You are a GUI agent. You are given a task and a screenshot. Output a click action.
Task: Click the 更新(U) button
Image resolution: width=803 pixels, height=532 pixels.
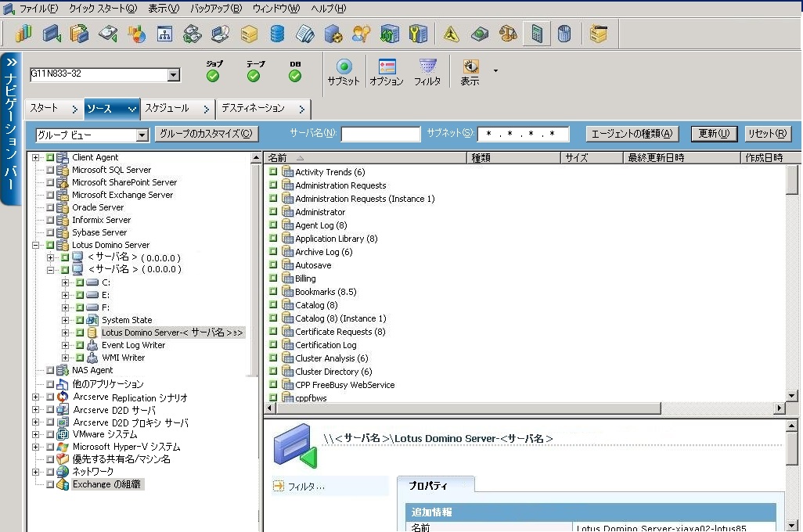tap(713, 134)
